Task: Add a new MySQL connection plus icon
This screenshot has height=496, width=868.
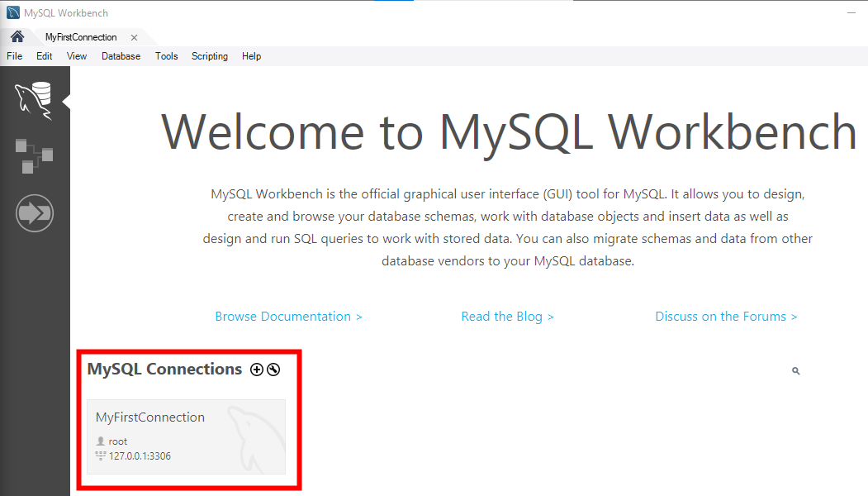Action: tap(257, 370)
